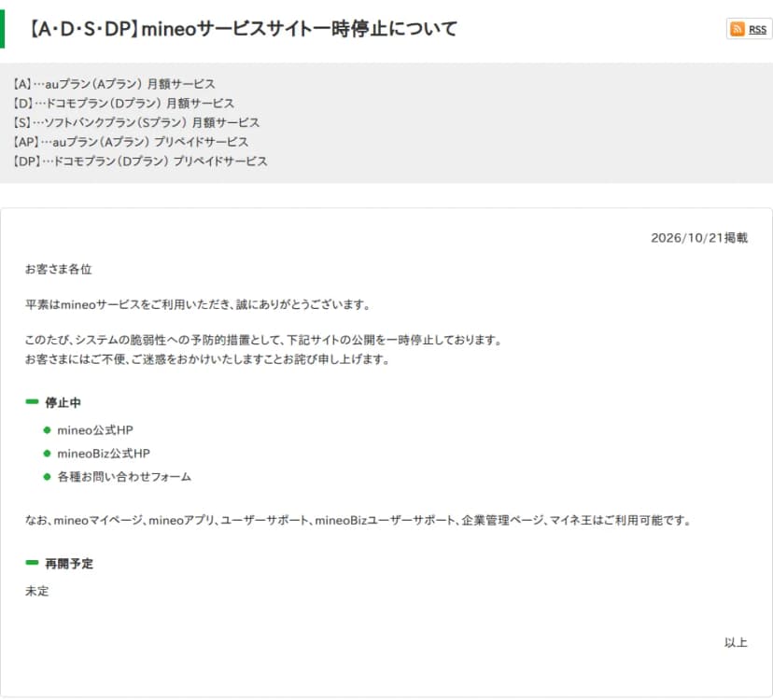Click the mineo公式HP list item

click(95, 430)
